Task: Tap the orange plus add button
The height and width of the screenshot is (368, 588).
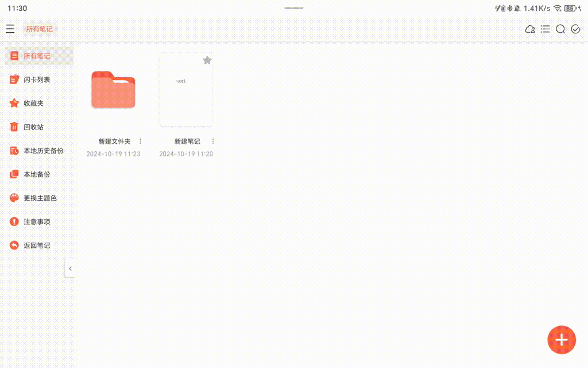Action: 561,340
